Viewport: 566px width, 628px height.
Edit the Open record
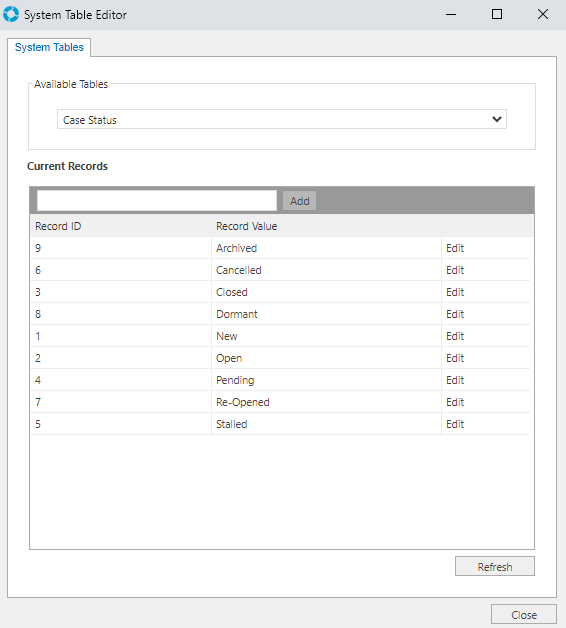pos(455,358)
